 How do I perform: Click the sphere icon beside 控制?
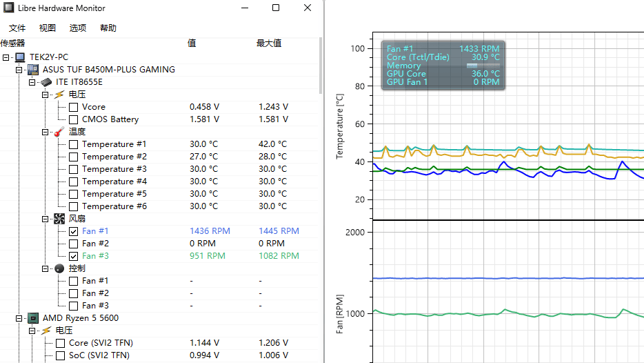pyautogui.click(x=59, y=268)
